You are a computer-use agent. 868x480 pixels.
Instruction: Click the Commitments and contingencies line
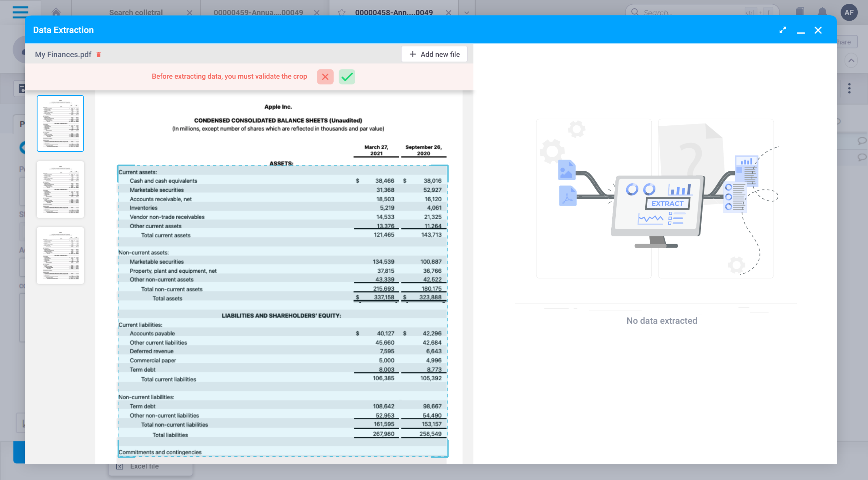160,452
